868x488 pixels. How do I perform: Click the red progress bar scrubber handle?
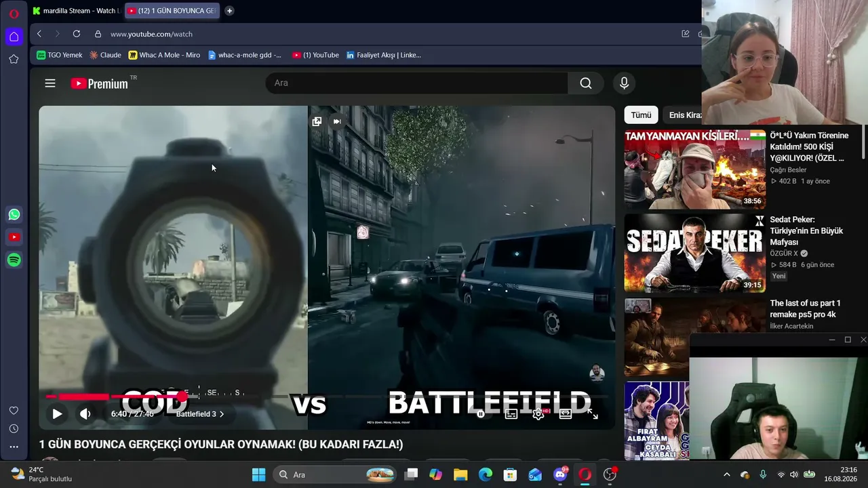click(182, 396)
